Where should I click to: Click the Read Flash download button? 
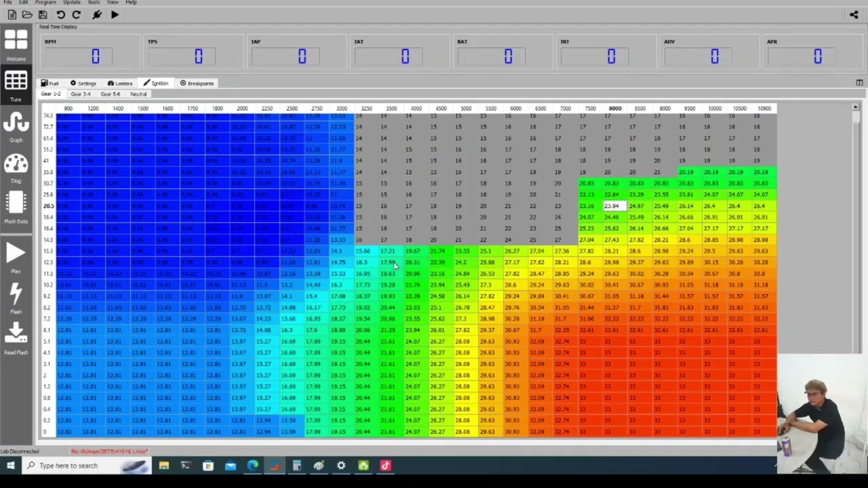click(x=16, y=339)
